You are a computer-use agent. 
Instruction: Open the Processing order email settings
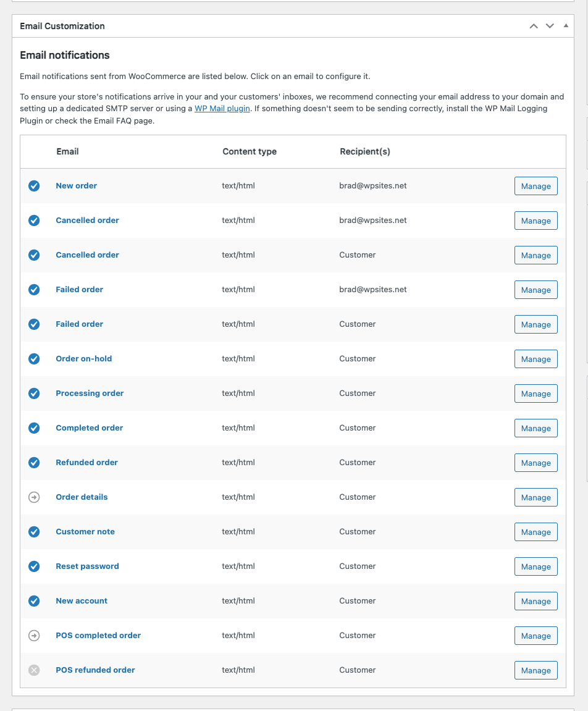(90, 393)
